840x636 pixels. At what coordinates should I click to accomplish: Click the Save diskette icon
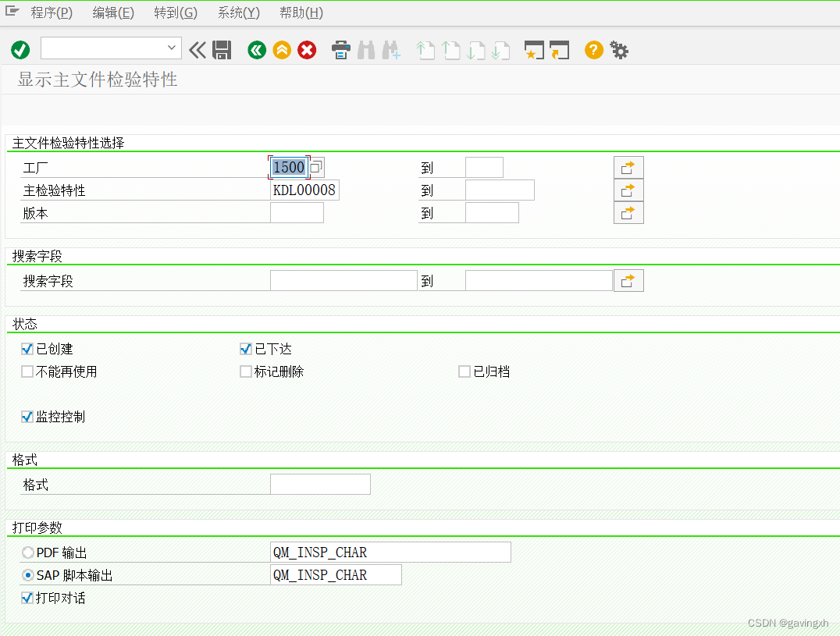[222, 50]
